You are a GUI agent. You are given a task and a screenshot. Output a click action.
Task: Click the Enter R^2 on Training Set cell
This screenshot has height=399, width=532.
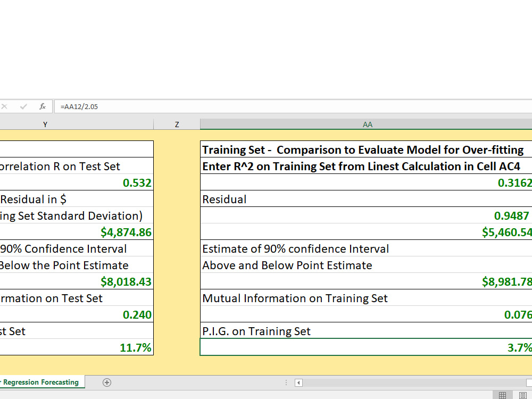366,166
